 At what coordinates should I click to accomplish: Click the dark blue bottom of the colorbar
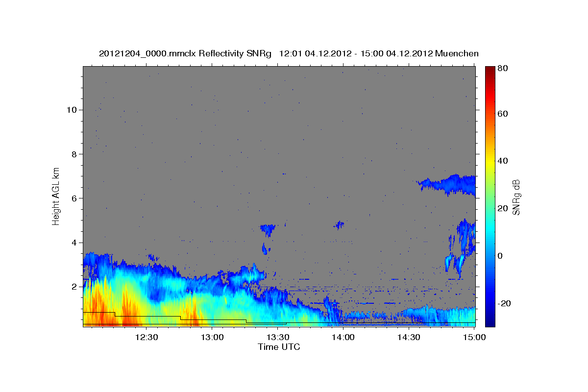click(490, 321)
